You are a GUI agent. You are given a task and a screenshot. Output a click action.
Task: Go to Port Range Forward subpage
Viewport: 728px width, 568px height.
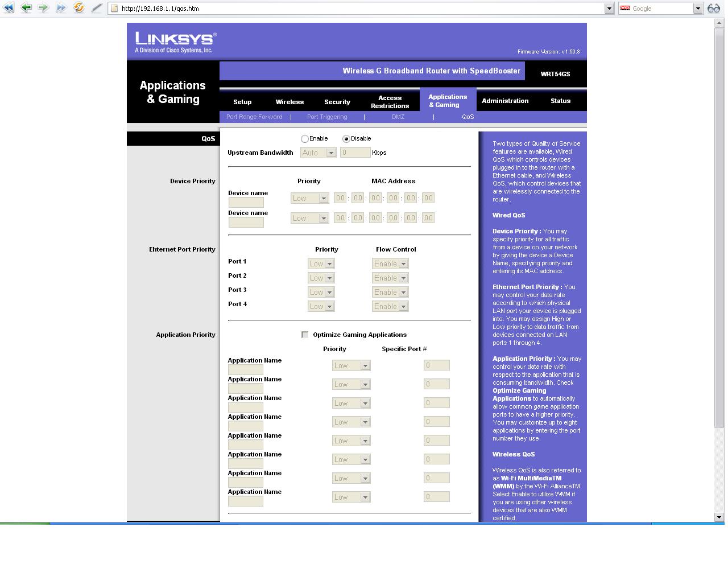(x=254, y=117)
